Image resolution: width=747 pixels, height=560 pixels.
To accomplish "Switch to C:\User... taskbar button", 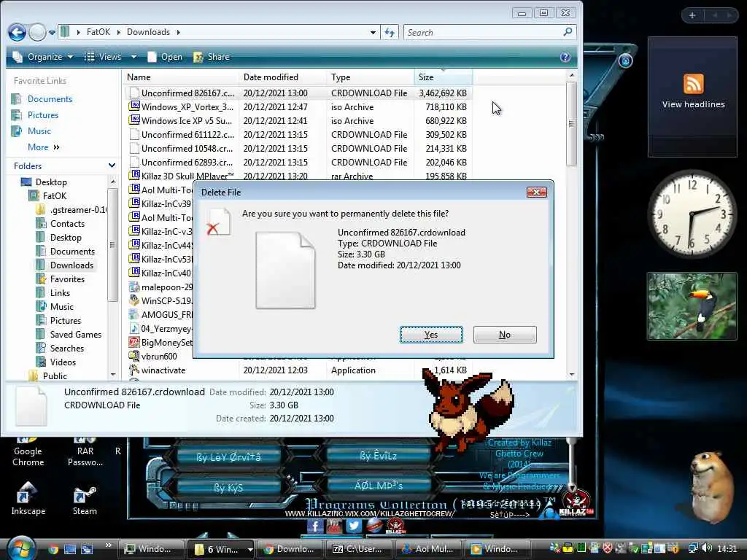I will (358, 549).
